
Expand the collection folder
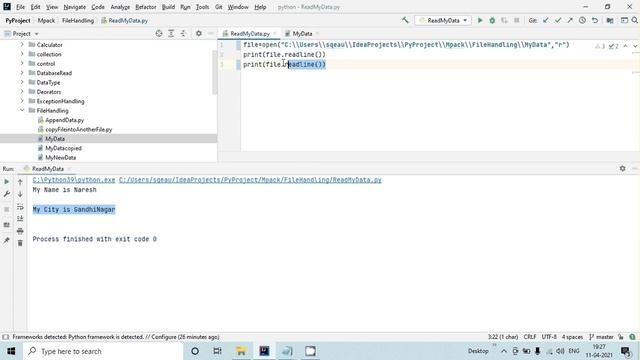click(22, 54)
